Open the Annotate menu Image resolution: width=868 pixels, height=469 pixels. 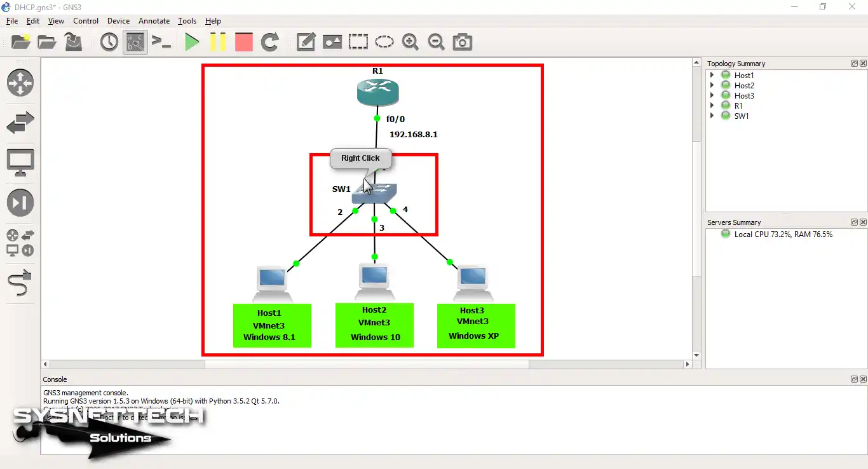[x=154, y=21]
